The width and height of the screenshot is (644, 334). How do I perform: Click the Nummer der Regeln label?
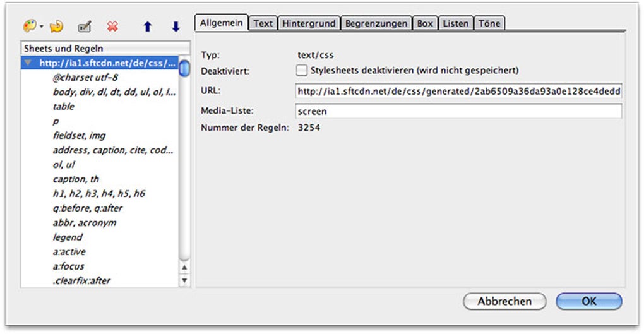pyautogui.click(x=245, y=128)
